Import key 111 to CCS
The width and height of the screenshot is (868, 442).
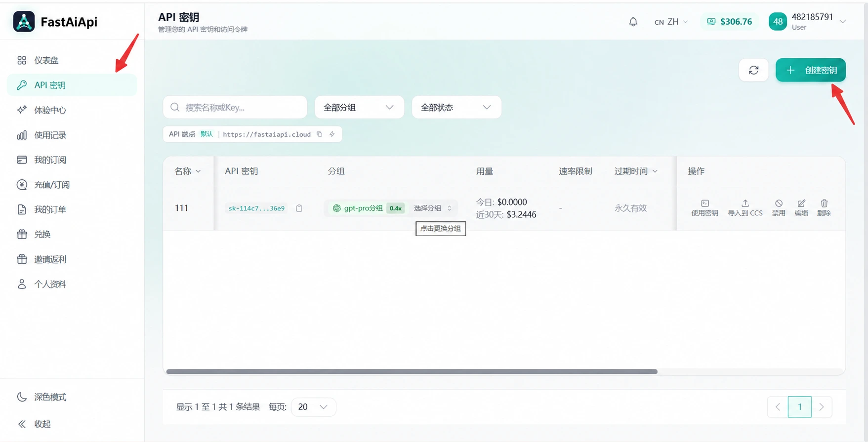745,208
